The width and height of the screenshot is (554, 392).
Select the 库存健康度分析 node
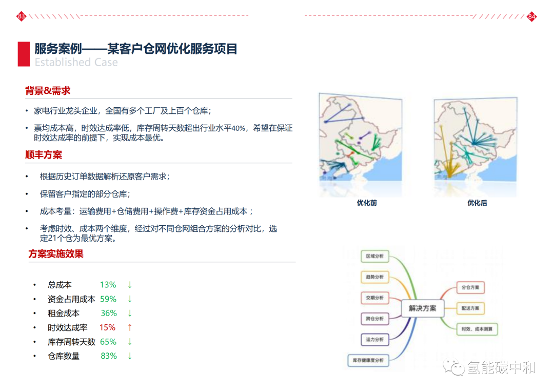click(368, 360)
